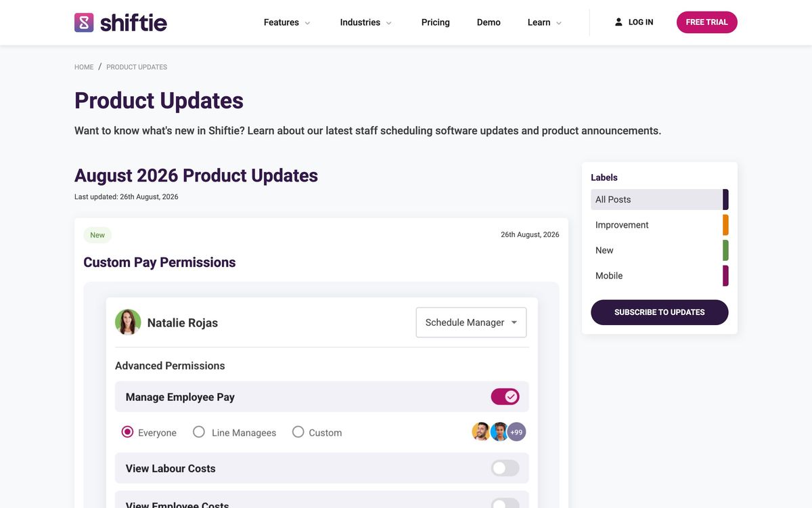Open the Custom Pay Permissions post title

point(160,262)
